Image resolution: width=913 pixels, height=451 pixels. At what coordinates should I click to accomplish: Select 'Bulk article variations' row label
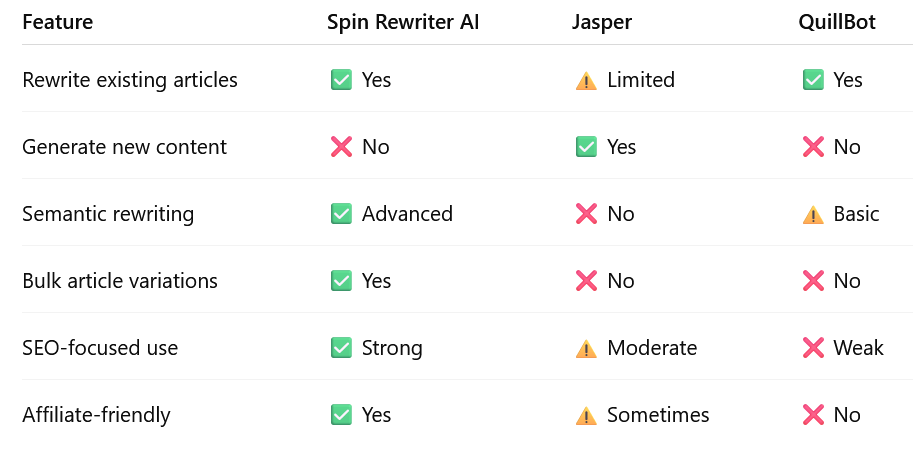coord(120,281)
